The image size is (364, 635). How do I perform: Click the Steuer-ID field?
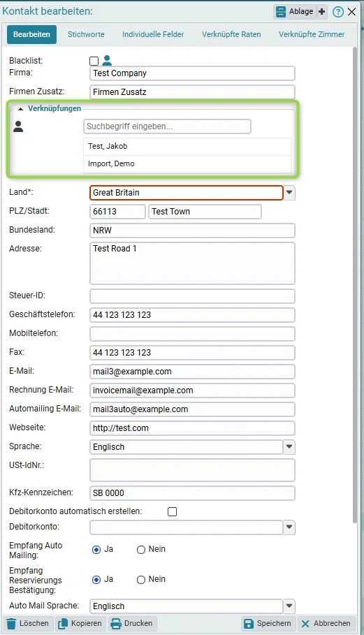pyautogui.click(x=192, y=296)
